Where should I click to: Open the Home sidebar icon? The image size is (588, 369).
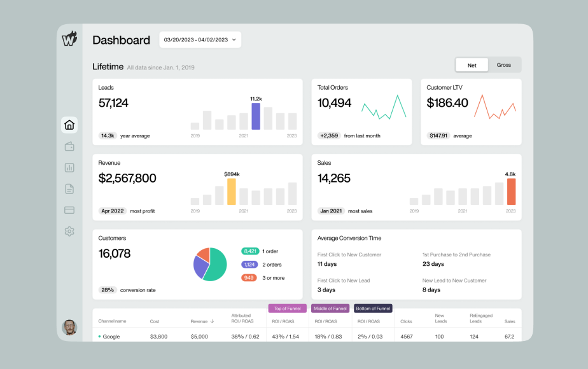[x=69, y=125]
